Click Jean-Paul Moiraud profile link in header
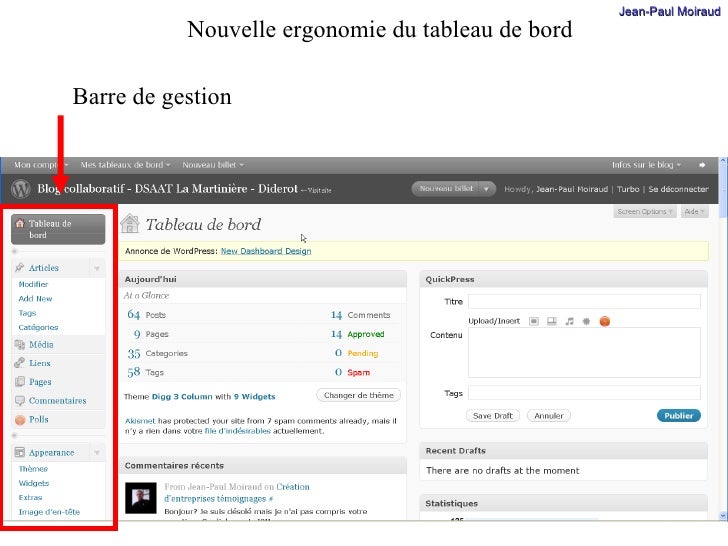This screenshot has width=728, height=546. [x=572, y=189]
